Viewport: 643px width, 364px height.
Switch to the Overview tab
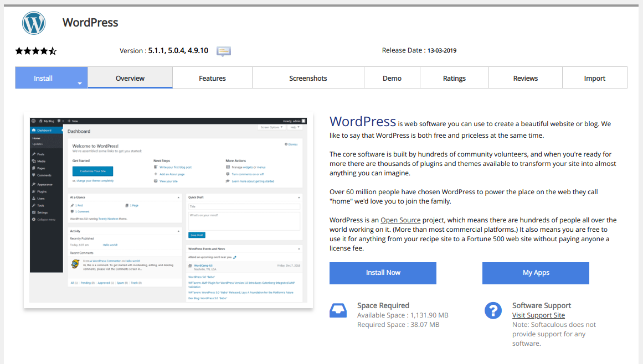click(x=130, y=78)
